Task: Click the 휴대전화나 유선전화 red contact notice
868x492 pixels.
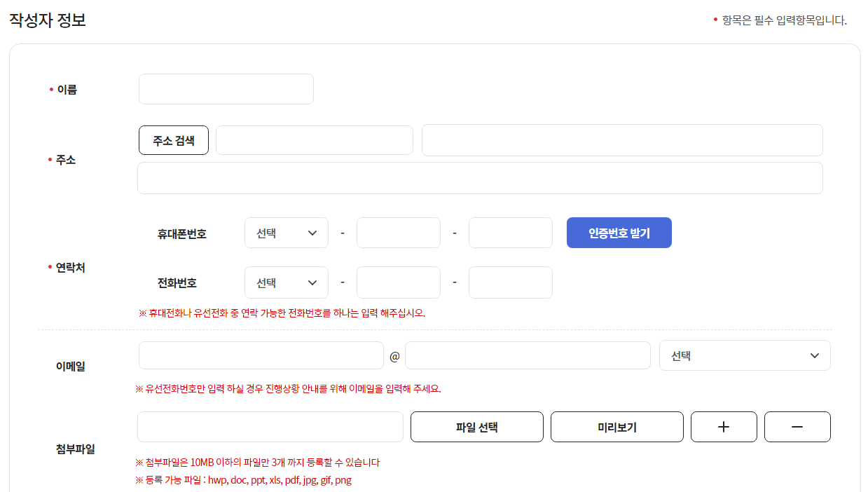Action: coord(282,313)
